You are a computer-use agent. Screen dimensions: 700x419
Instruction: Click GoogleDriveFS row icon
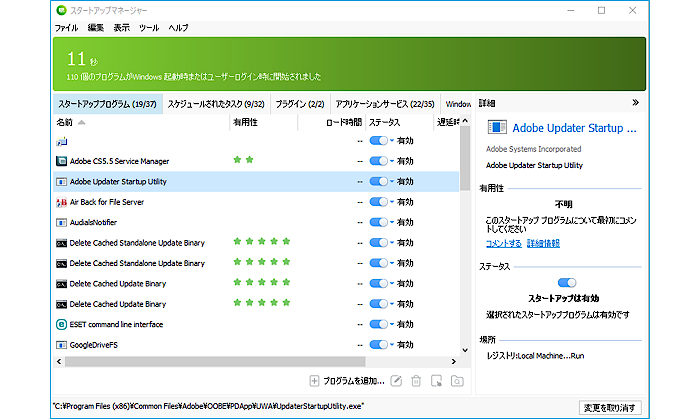pos(62,345)
